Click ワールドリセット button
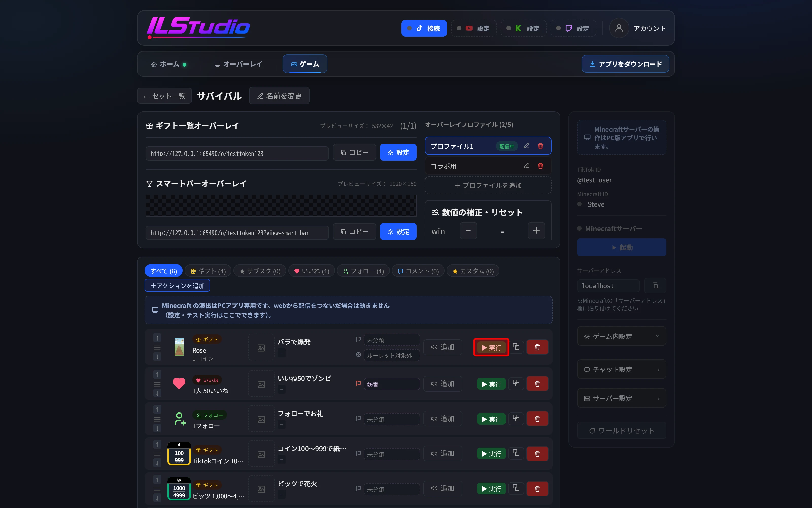 coord(621,430)
